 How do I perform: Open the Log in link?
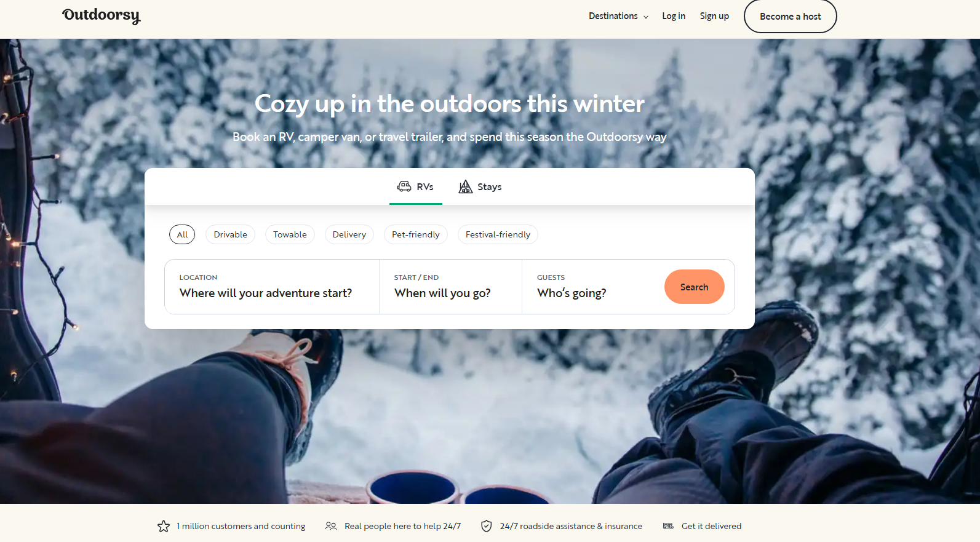click(x=674, y=16)
